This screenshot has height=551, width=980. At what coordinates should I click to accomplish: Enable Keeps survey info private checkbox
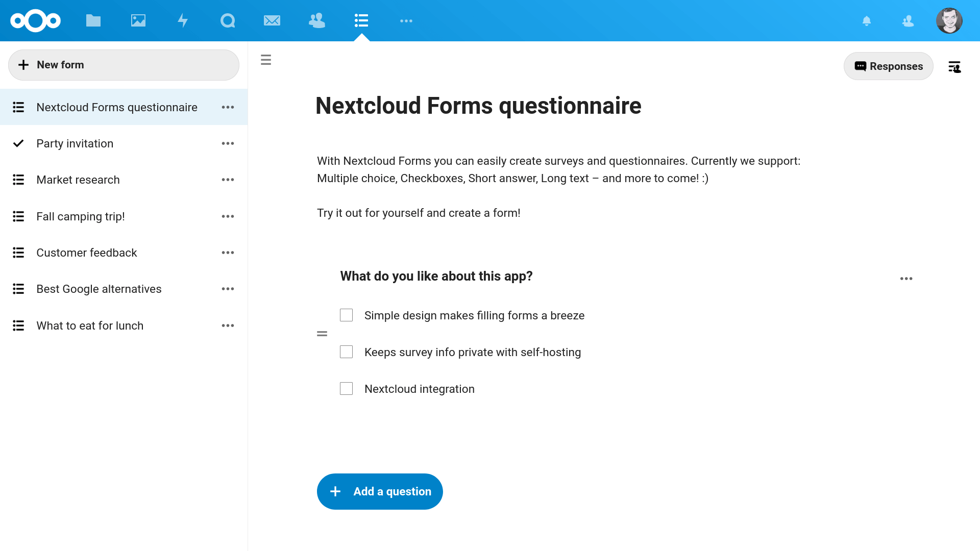(x=347, y=352)
